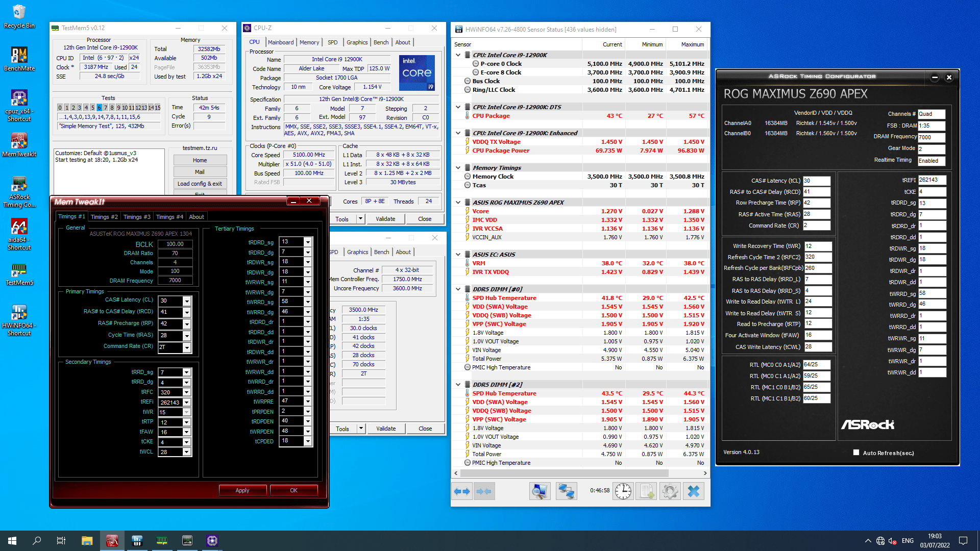Click HWiNFO blue X close sensors icon
980x551 pixels.
pos(694,491)
